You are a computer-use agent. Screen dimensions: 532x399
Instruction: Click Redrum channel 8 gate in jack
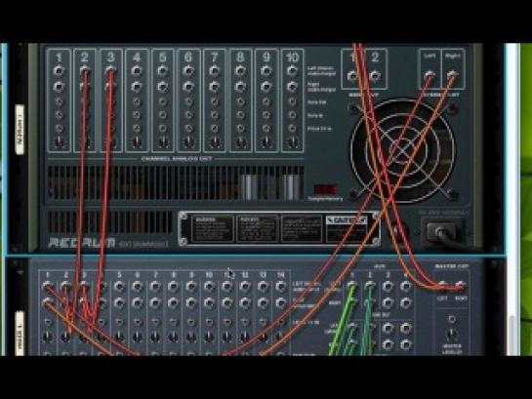click(x=240, y=115)
